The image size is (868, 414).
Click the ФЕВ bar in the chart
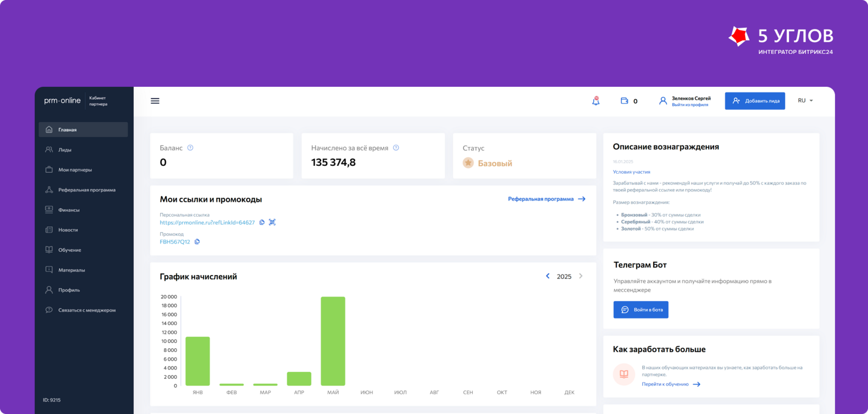[x=231, y=385]
